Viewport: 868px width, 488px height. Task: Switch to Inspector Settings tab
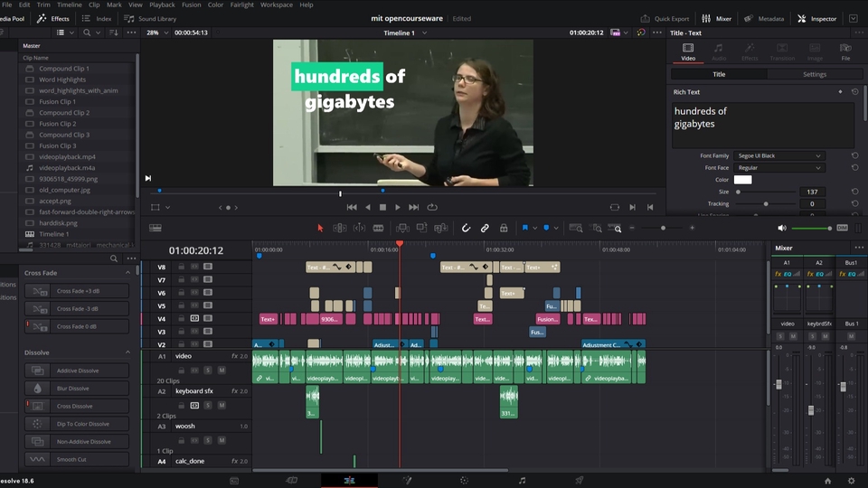coord(815,74)
